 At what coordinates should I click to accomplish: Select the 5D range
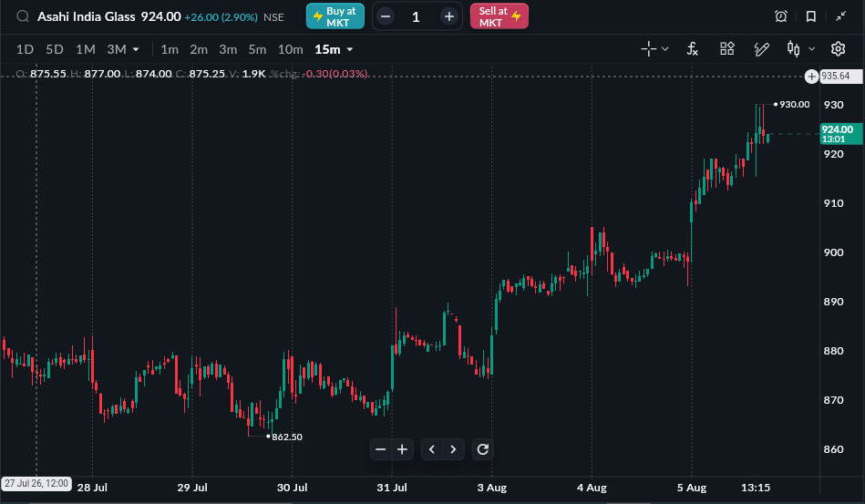(x=55, y=49)
